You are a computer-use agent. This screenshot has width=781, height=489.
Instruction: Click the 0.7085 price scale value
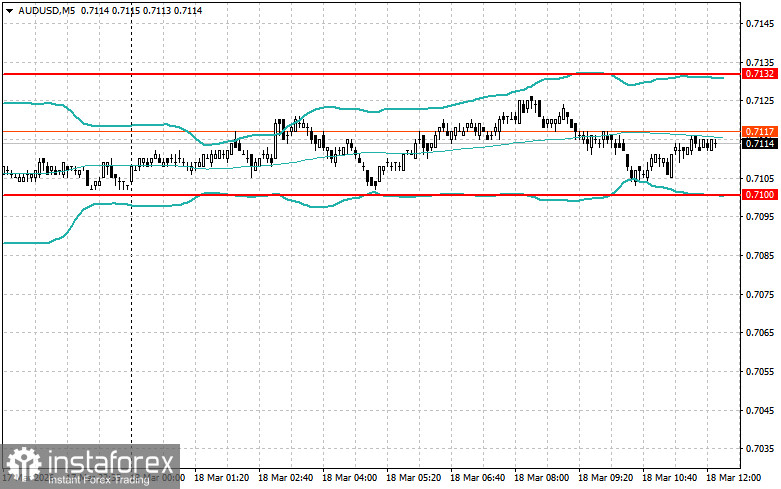pos(760,255)
